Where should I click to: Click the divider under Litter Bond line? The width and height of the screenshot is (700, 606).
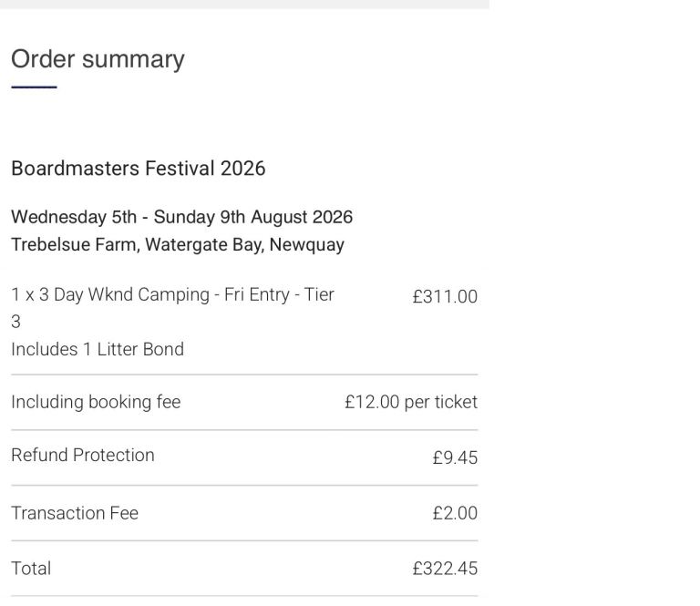click(244, 375)
